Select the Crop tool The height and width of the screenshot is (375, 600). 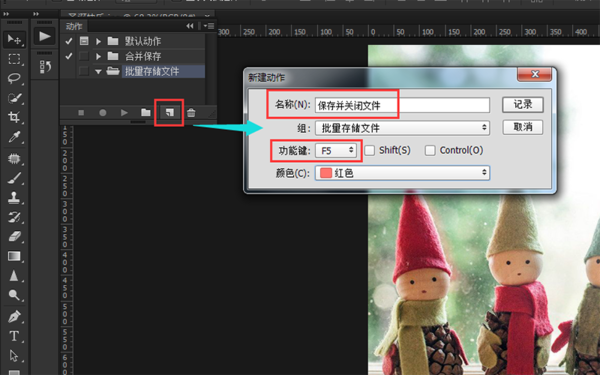[15, 117]
